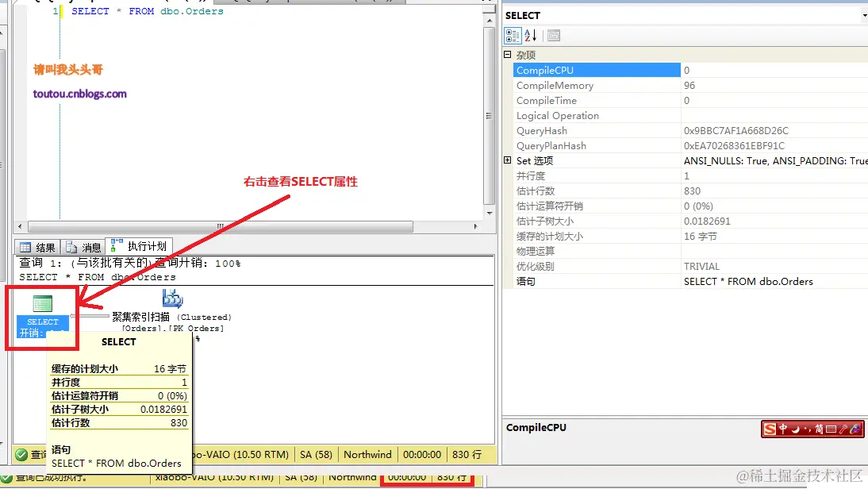Expand the Set 选项 property group
Image resolution: width=868 pixels, height=489 pixels.
(x=508, y=160)
